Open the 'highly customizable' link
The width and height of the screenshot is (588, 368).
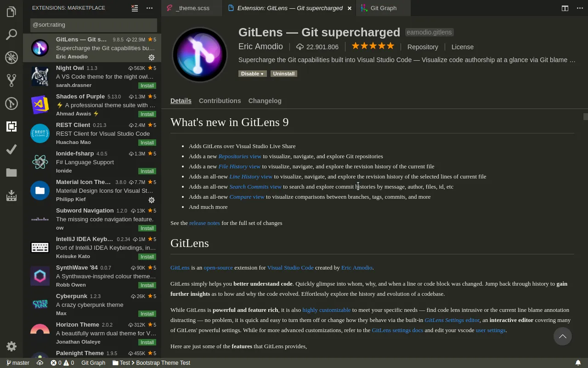coord(327,310)
